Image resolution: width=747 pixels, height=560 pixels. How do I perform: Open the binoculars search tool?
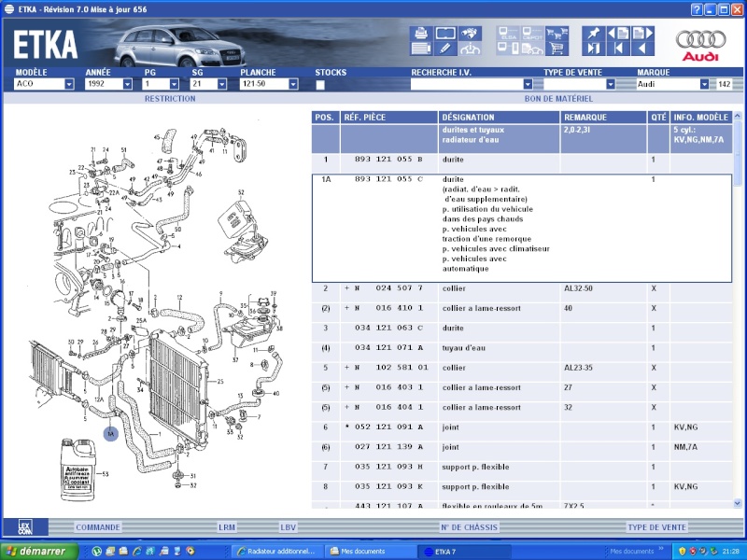[x=470, y=34]
